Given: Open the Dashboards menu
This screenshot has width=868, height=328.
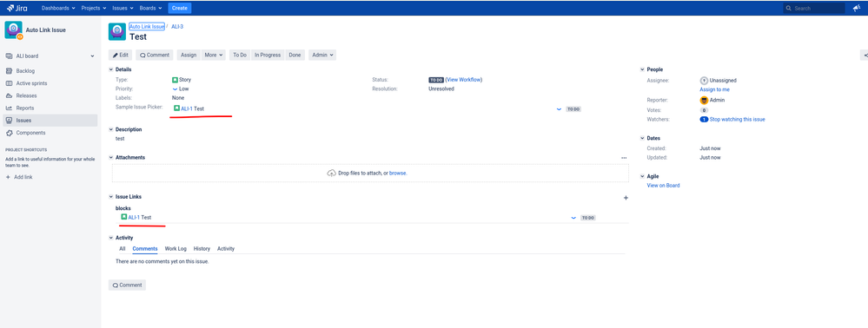Looking at the screenshot, I should tap(59, 9).
